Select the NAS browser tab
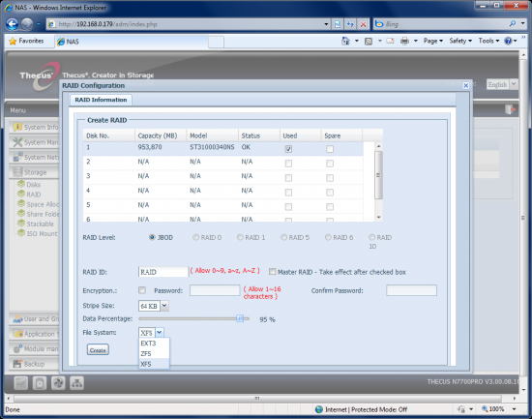 pyautogui.click(x=131, y=42)
